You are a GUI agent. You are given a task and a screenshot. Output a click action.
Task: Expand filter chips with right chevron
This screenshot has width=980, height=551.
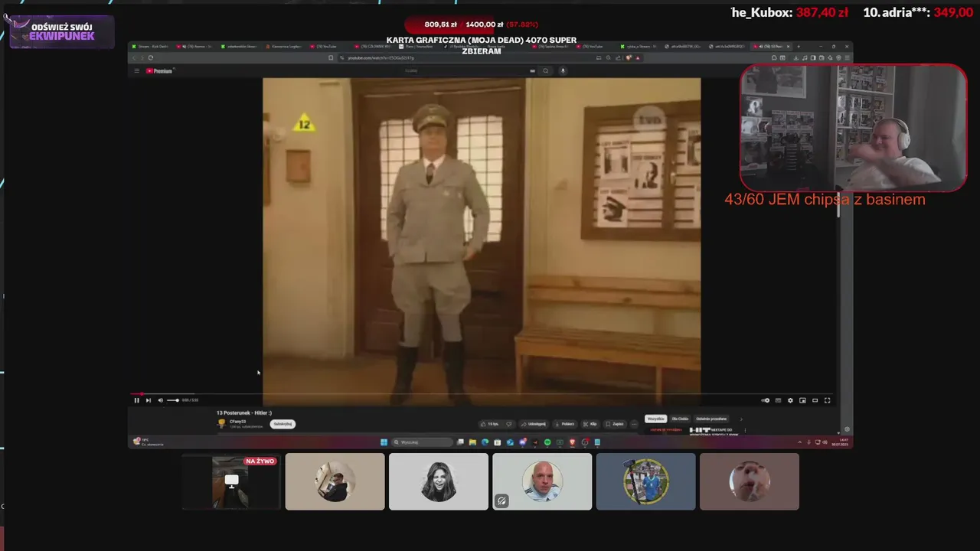tap(740, 419)
